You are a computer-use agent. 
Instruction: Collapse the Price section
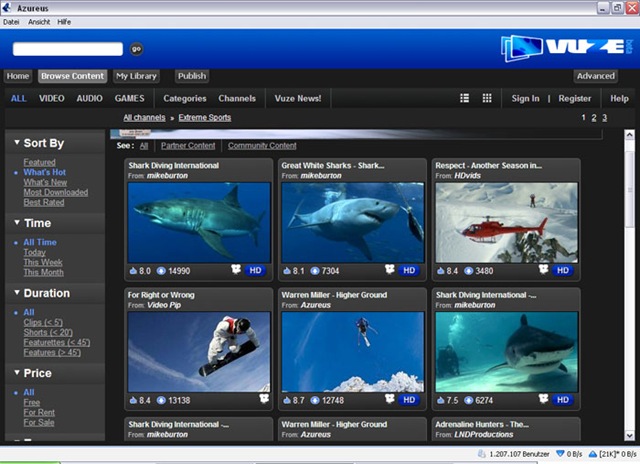click(x=17, y=373)
